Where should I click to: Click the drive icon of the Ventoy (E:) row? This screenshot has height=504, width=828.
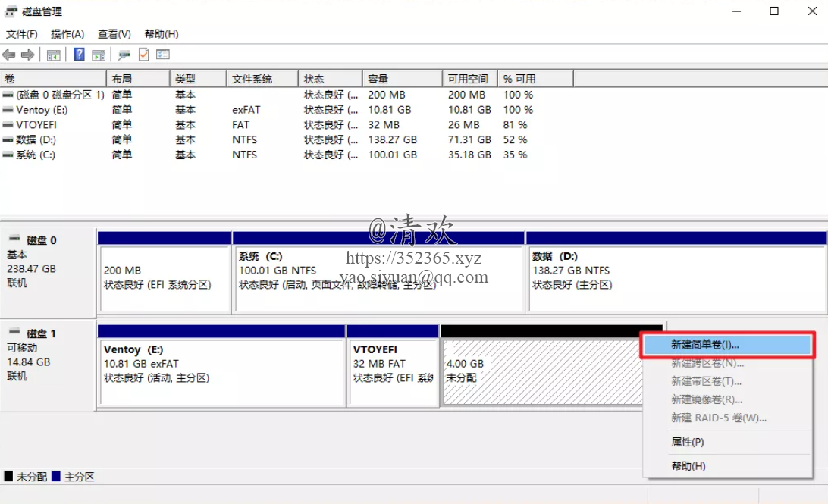[8, 110]
